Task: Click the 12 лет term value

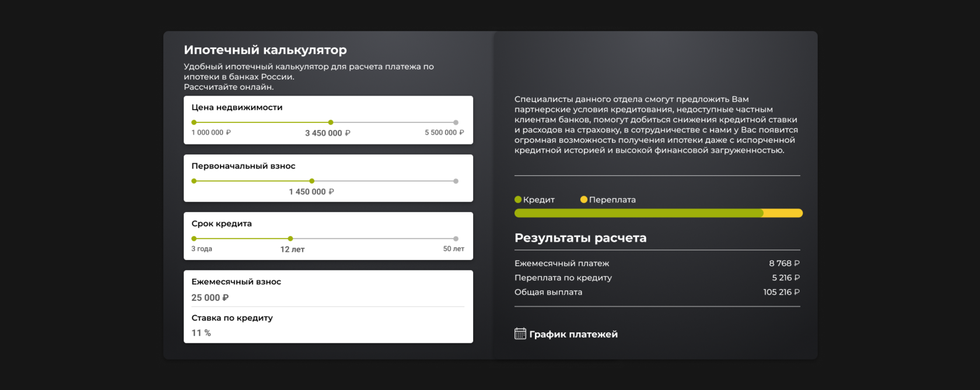Action: [x=292, y=250]
